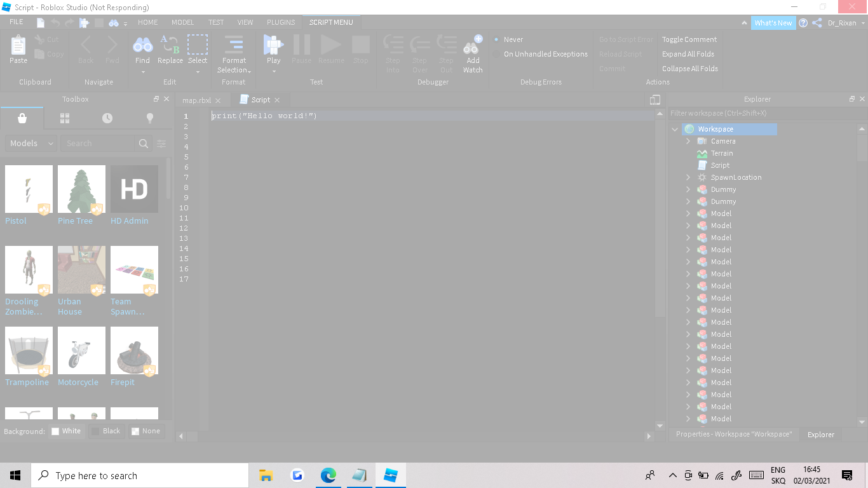Click the small binoculars icon beside the FILE menu
The height and width of the screenshot is (488, 868).
tap(114, 22)
